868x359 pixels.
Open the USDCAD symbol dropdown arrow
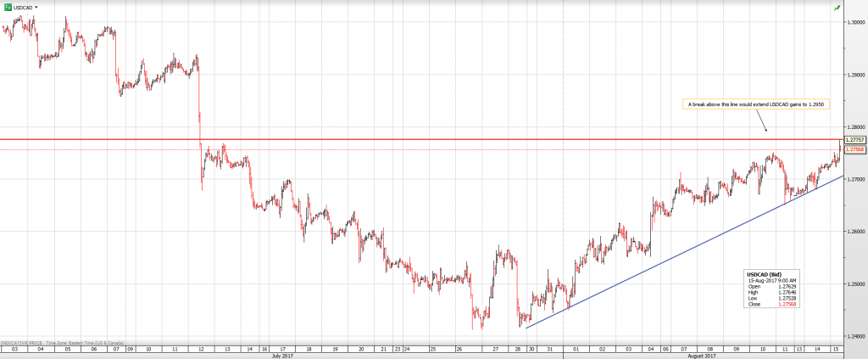(x=38, y=7)
